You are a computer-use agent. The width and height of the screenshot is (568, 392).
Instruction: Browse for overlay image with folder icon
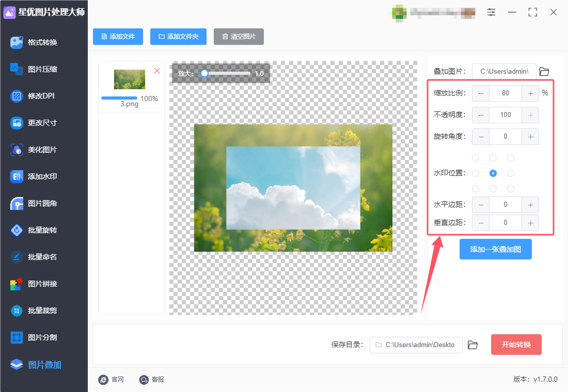(x=544, y=71)
